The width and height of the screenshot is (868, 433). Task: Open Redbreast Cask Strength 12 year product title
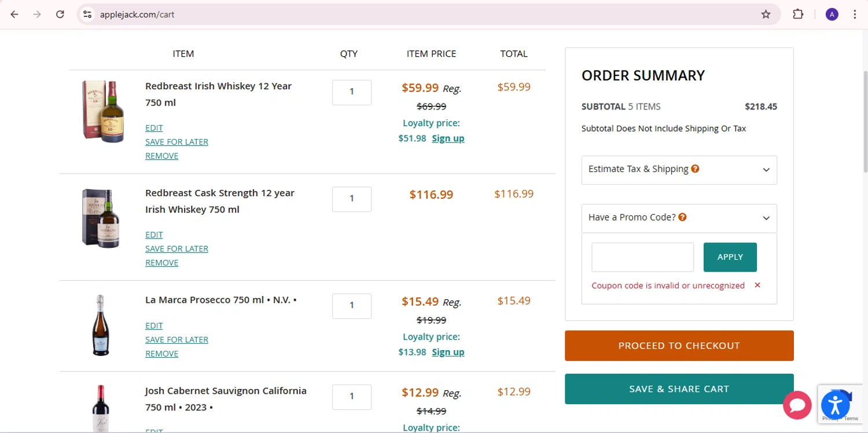220,201
